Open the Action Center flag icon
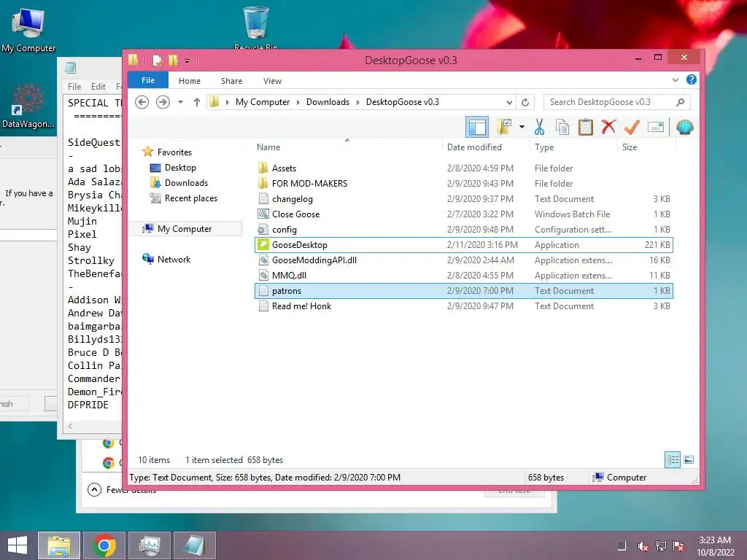This screenshot has height=560, width=747. pyautogui.click(x=678, y=546)
